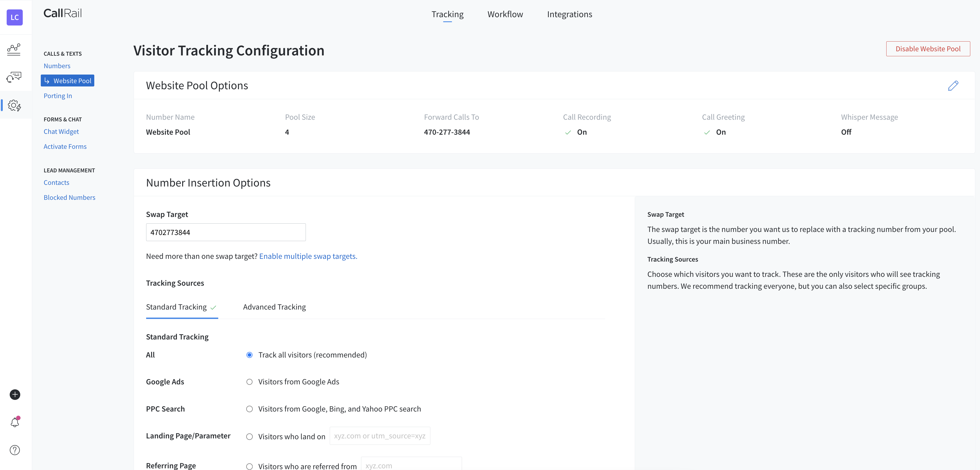Open the help question mark icon
Viewport: 980px width, 470px height.
pos(15,450)
